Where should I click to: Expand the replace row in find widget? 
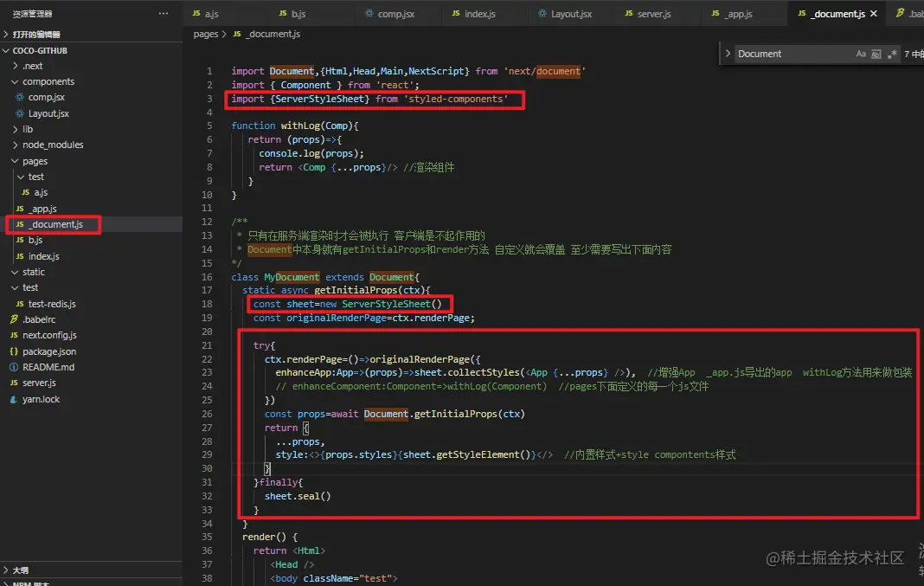click(x=728, y=54)
